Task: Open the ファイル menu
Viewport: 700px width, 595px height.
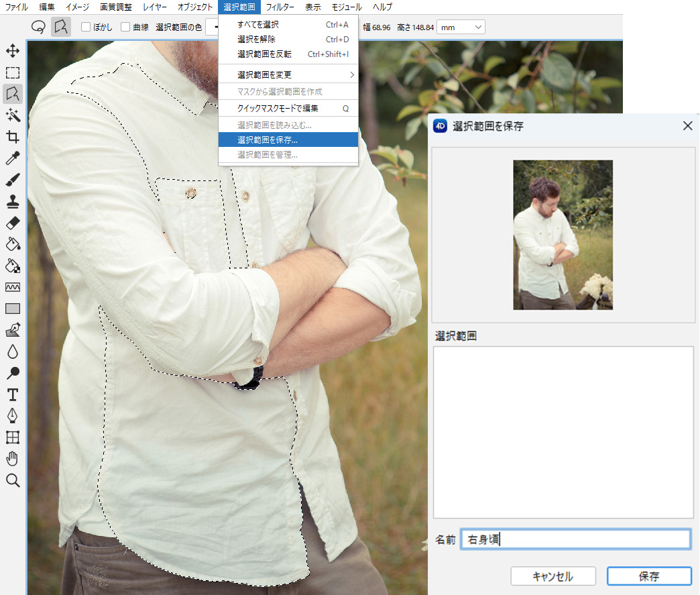Action: point(17,7)
